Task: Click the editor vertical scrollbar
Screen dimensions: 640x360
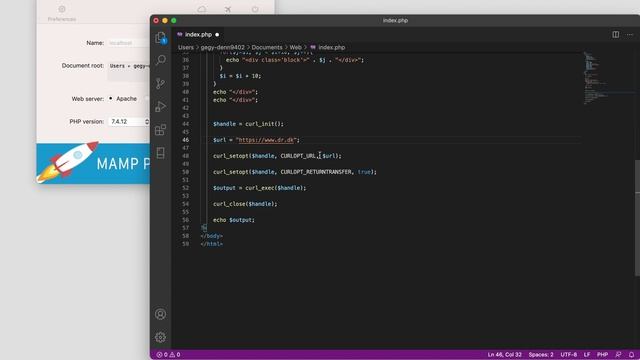Action: click(x=637, y=218)
